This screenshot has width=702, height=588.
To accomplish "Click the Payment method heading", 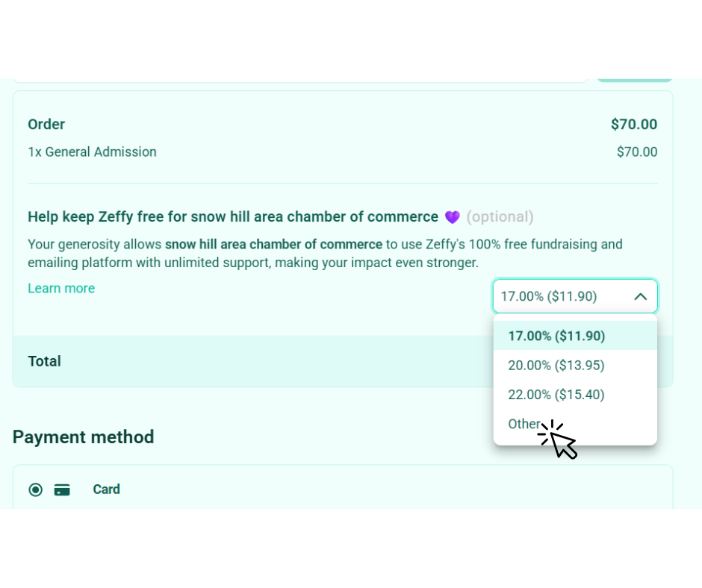I will [84, 437].
